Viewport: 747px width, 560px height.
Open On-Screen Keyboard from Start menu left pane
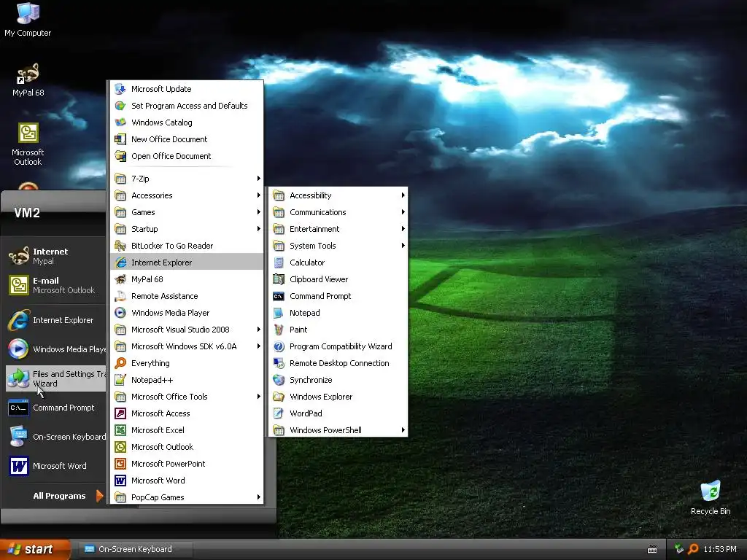pos(55,437)
